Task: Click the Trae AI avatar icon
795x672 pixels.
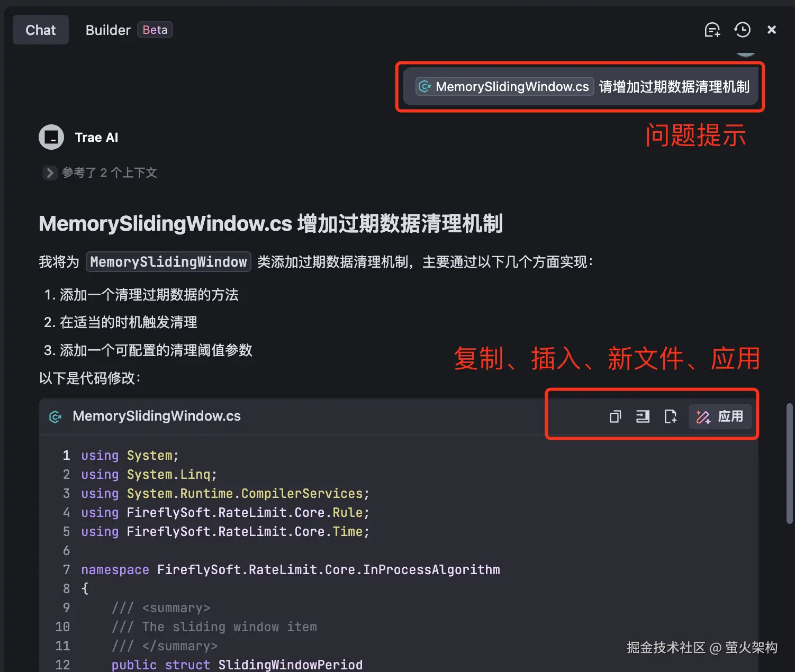Action: tap(51, 138)
